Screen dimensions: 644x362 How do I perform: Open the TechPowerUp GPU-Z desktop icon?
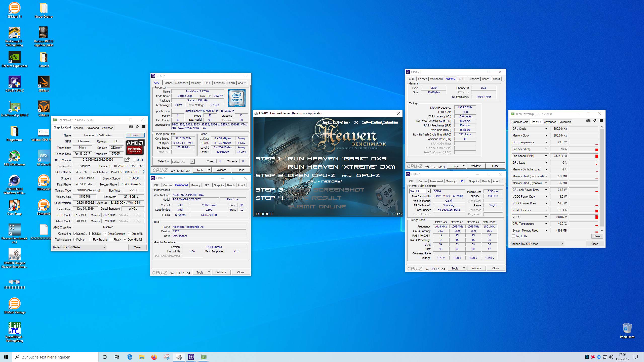pos(15,109)
